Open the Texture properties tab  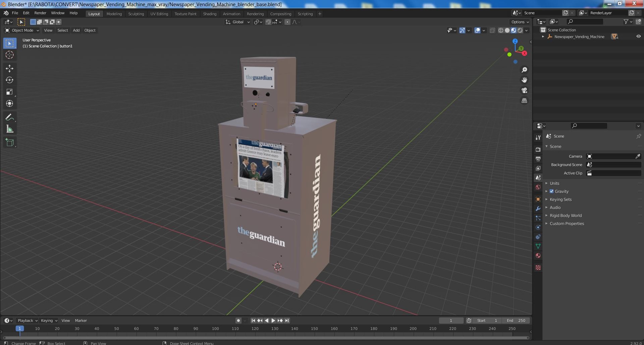(538, 268)
